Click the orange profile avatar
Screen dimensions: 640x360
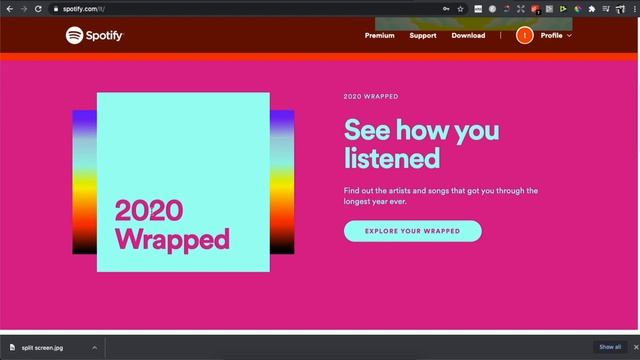click(524, 36)
